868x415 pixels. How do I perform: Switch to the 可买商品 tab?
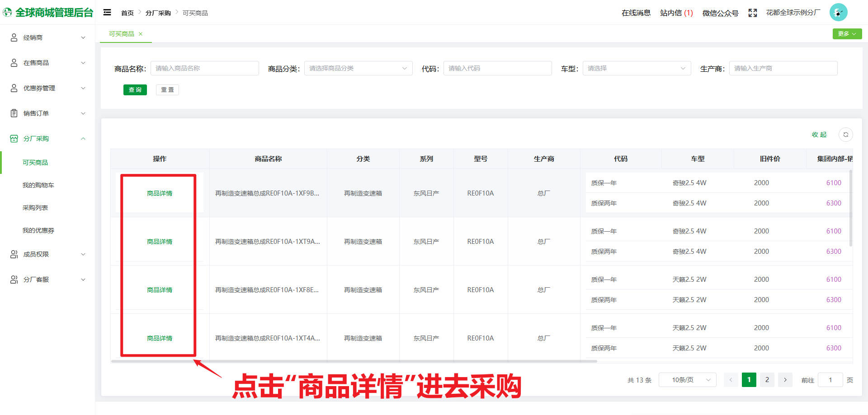[x=121, y=33]
